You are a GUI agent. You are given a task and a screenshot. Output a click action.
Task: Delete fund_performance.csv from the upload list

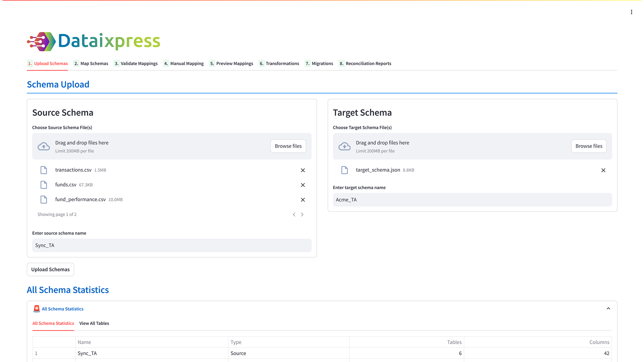point(303,199)
